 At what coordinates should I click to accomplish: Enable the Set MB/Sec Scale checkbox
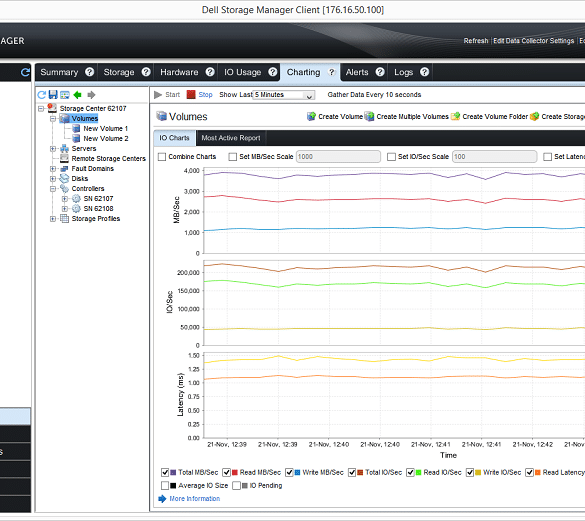(233, 157)
